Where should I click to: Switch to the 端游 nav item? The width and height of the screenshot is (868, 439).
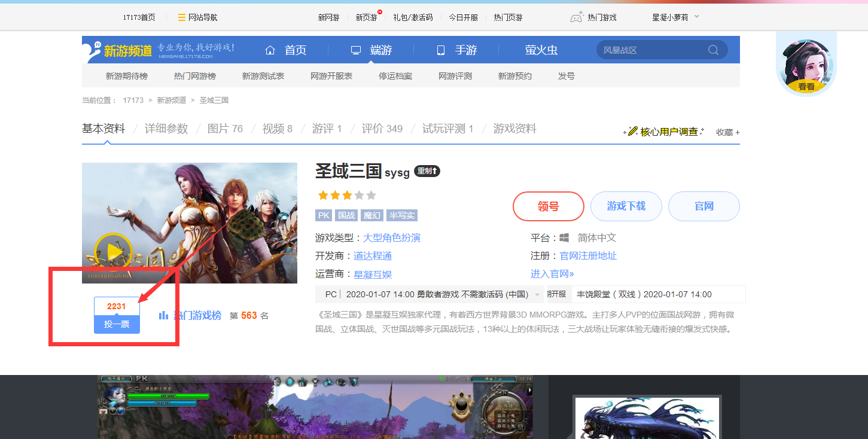click(x=381, y=50)
